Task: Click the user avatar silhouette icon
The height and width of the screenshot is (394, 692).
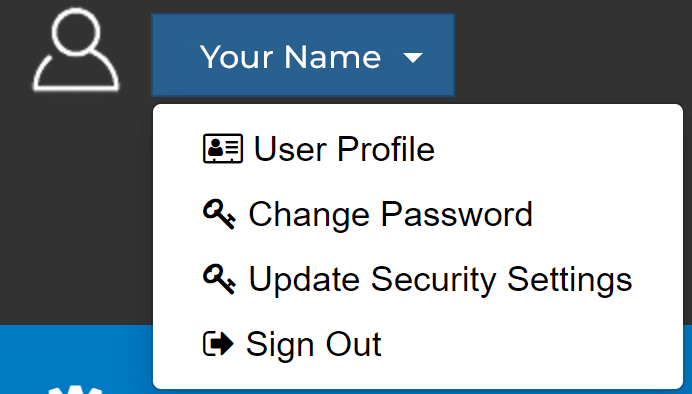Action: [x=76, y=50]
